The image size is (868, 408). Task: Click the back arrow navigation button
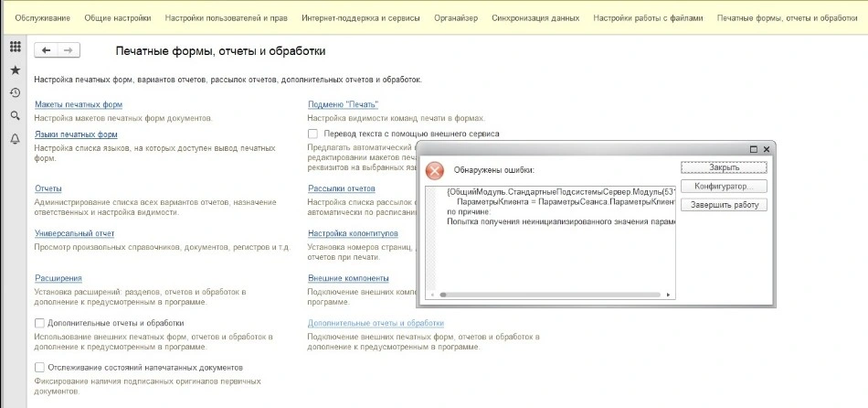point(46,50)
